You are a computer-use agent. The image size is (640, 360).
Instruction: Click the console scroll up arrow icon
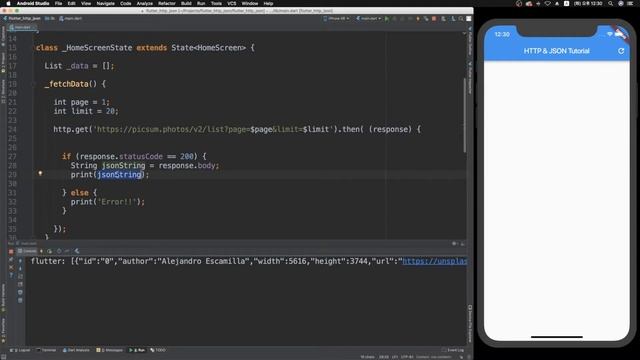pyautogui.click(x=20, y=260)
